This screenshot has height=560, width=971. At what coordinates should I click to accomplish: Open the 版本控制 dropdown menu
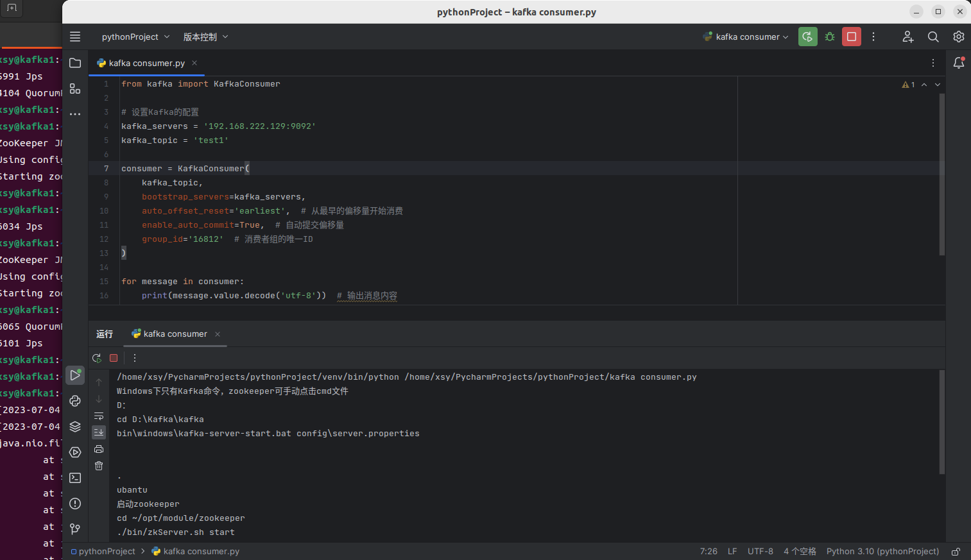click(x=205, y=37)
